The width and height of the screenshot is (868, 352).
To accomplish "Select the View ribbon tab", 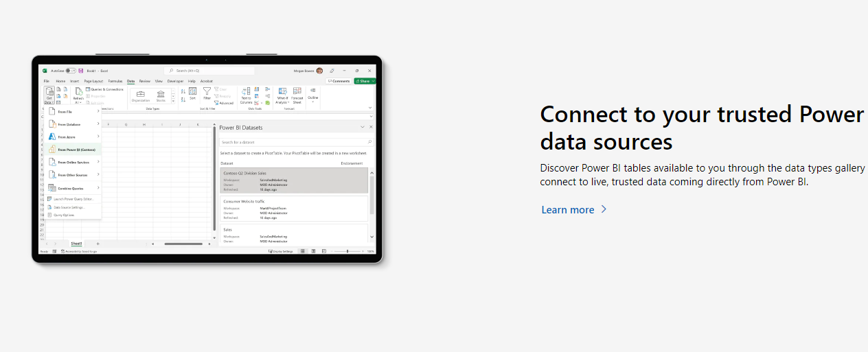I will click(x=159, y=81).
